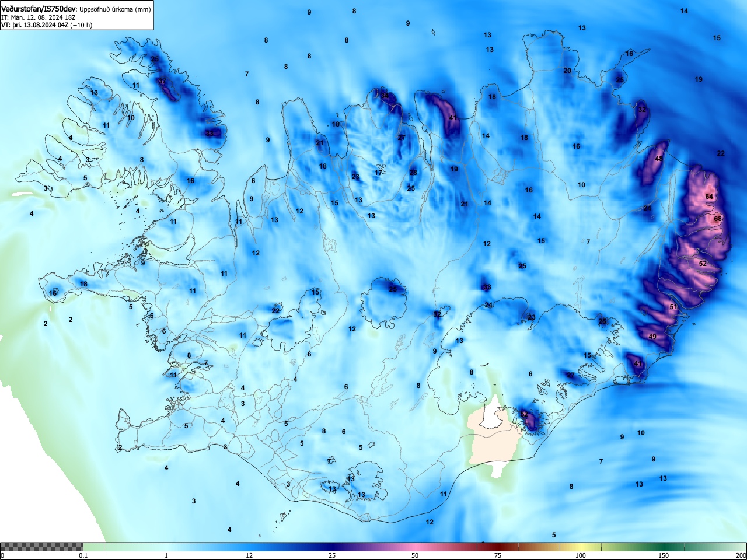Click the 34 mm value on the north coast
747x560 pixels.
click(x=385, y=96)
